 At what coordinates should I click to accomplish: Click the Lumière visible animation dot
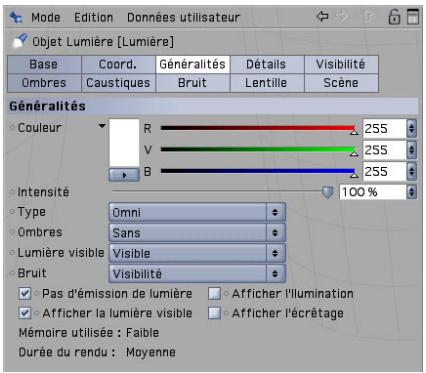12,253
